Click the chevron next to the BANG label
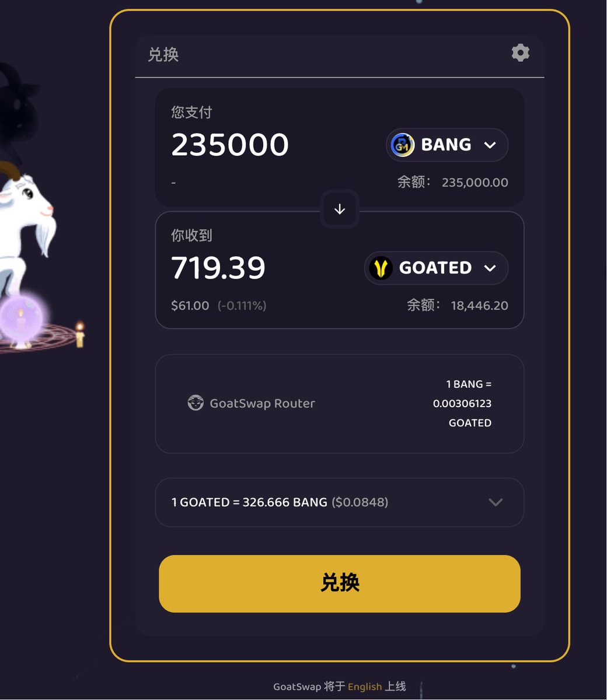The height and width of the screenshot is (700, 607). (x=490, y=145)
